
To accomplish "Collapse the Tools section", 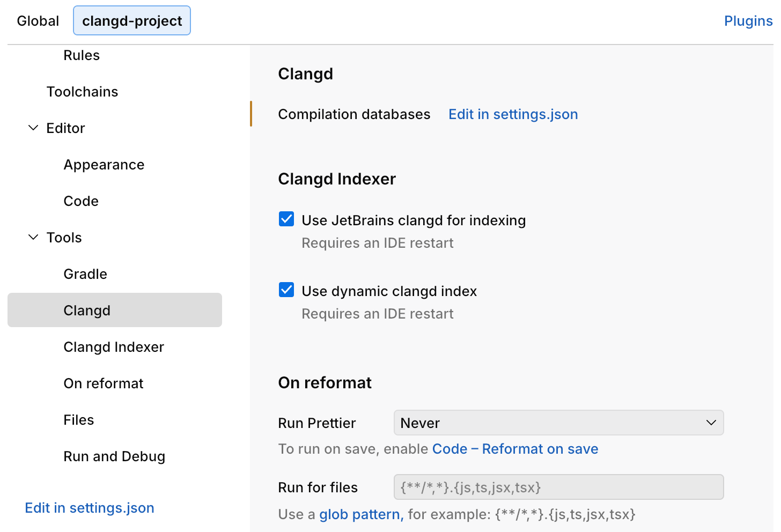I will (x=33, y=237).
